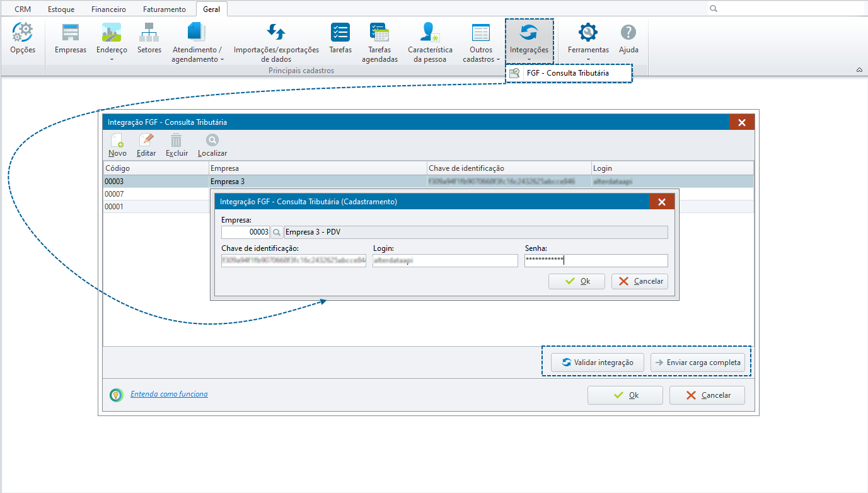The width and height of the screenshot is (868, 493).
Task: Switch to the Financeiro tab
Action: [108, 9]
